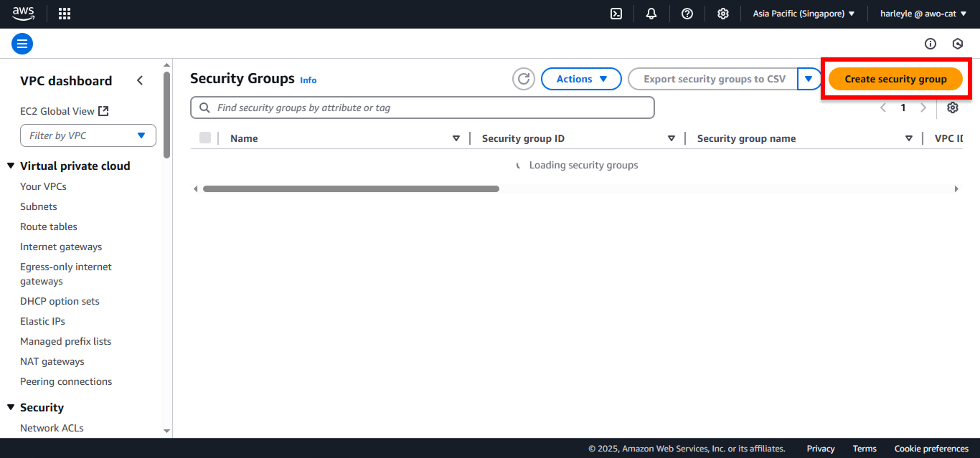Viewport: 980px width, 458px height.
Task: Open the harleyle @ awo-cat account menu
Action: (x=924, y=14)
